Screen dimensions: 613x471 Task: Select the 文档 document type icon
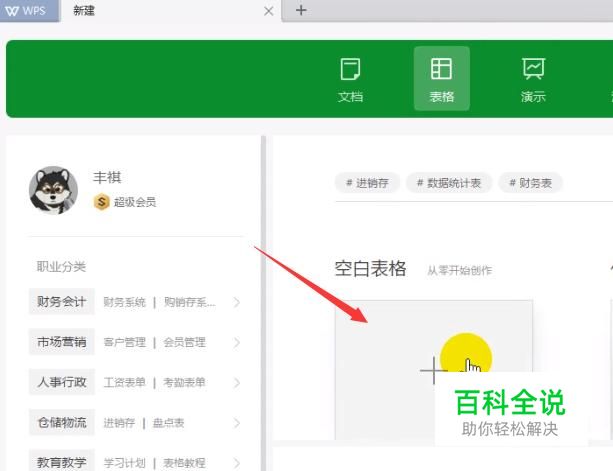point(350,79)
